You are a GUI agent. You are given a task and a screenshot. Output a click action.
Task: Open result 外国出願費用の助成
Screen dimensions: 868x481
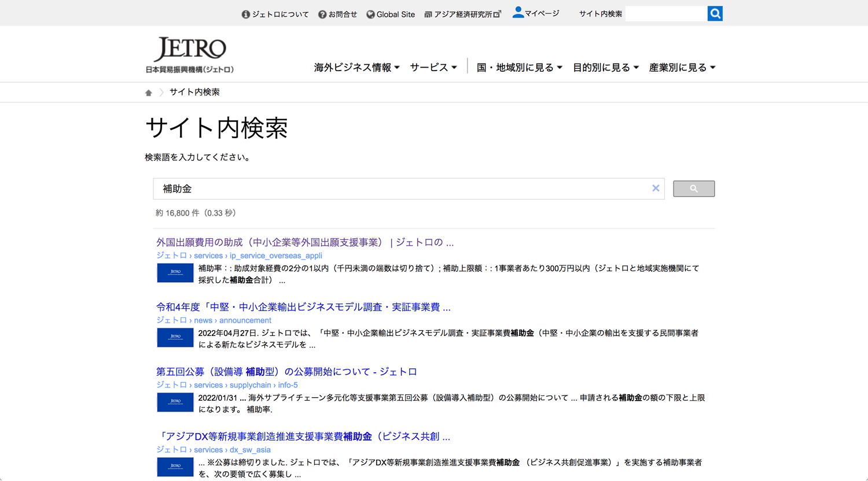point(305,242)
